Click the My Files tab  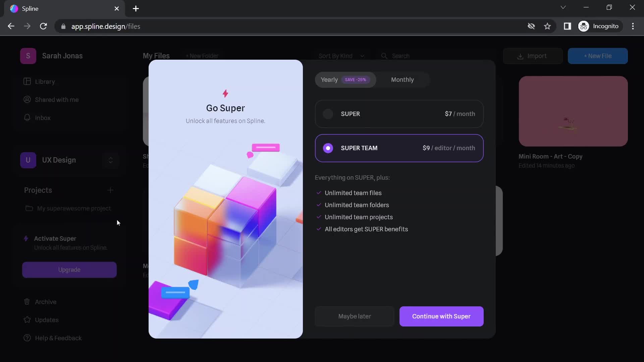tap(156, 56)
